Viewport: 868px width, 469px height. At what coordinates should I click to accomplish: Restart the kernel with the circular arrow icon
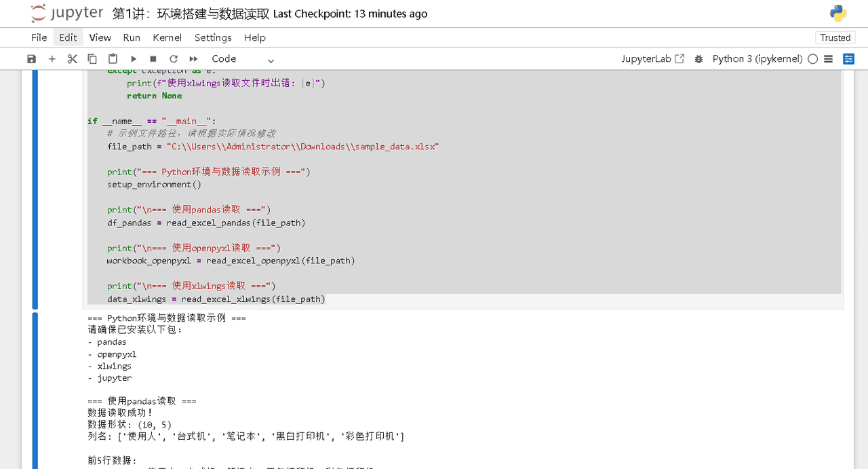point(174,59)
